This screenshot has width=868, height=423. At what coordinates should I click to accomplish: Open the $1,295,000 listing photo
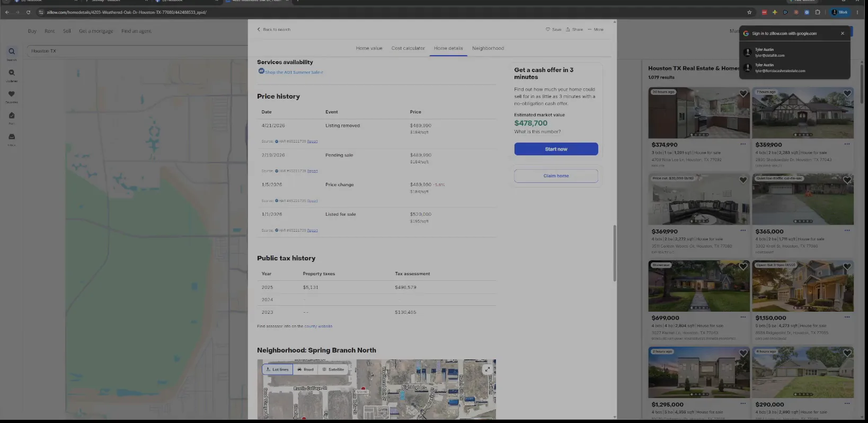pyautogui.click(x=699, y=372)
